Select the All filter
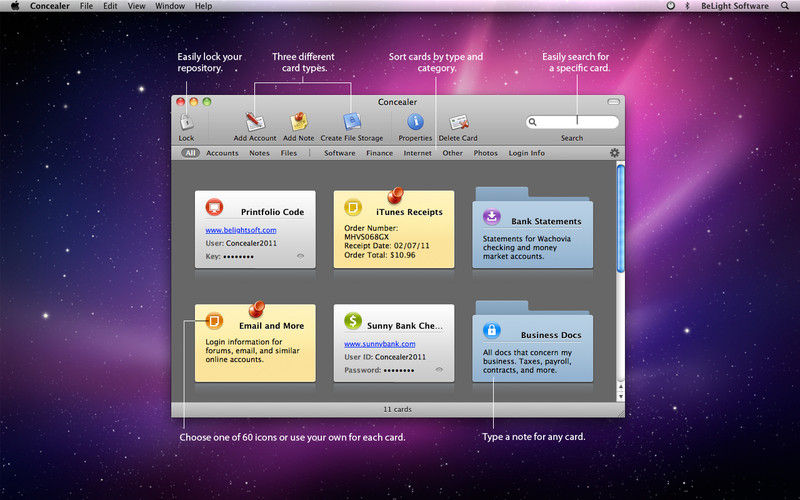Screen dimensions: 800x500 [x=190, y=153]
